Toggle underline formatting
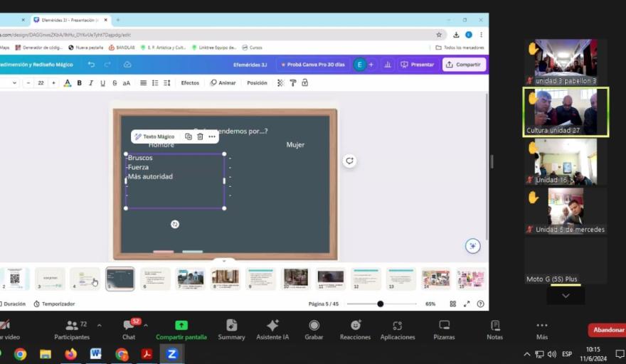626x364 pixels. [x=102, y=83]
